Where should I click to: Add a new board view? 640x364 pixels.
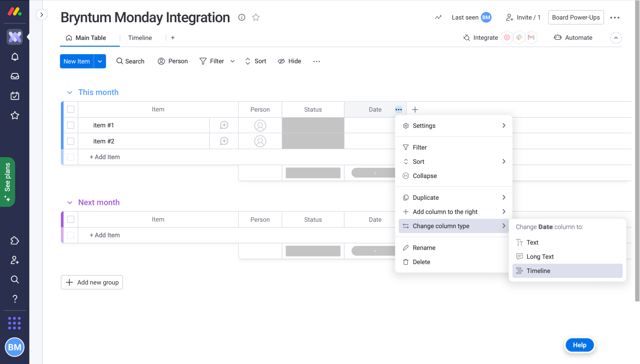(173, 38)
